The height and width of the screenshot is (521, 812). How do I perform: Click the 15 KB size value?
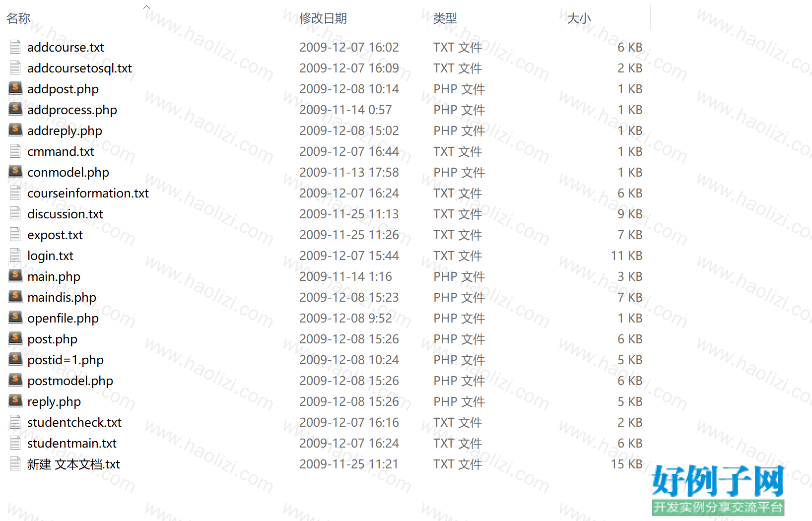pos(626,464)
